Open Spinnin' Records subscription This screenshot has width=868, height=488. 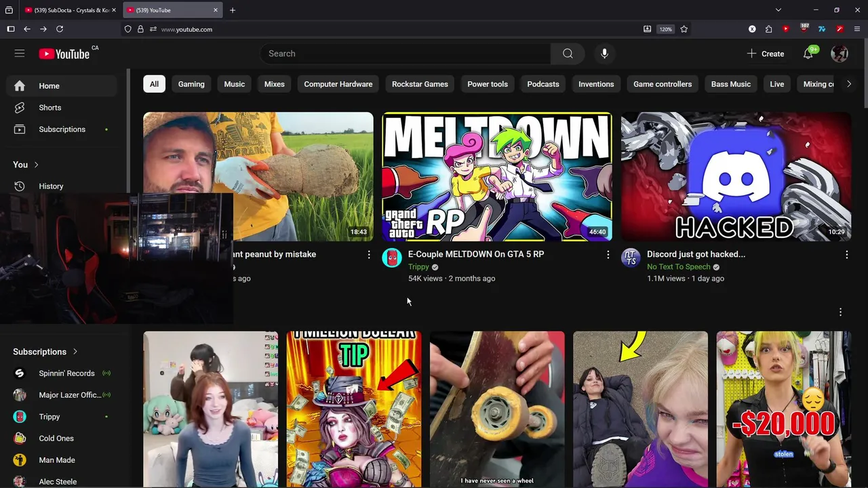pos(62,373)
